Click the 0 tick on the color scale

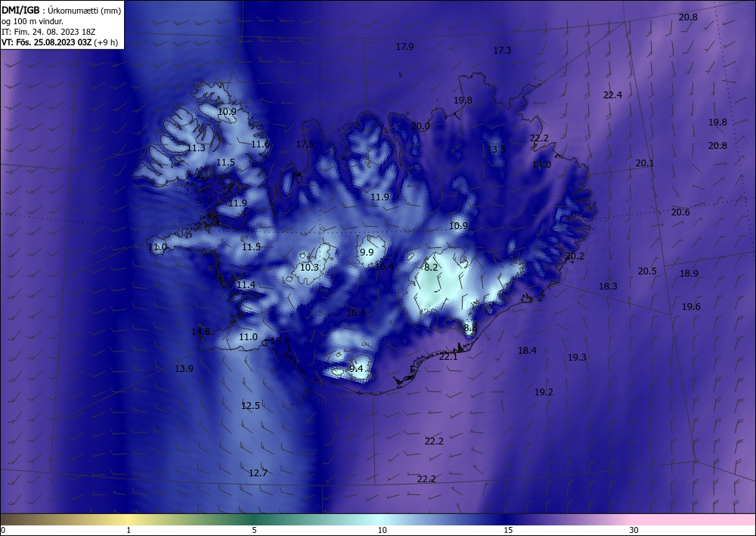3,530
